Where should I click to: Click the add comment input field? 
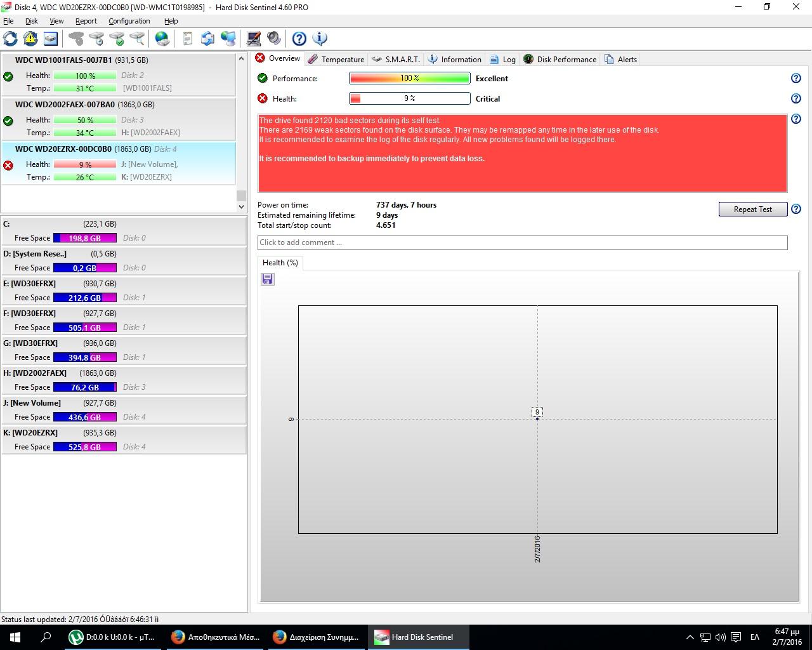(522, 242)
